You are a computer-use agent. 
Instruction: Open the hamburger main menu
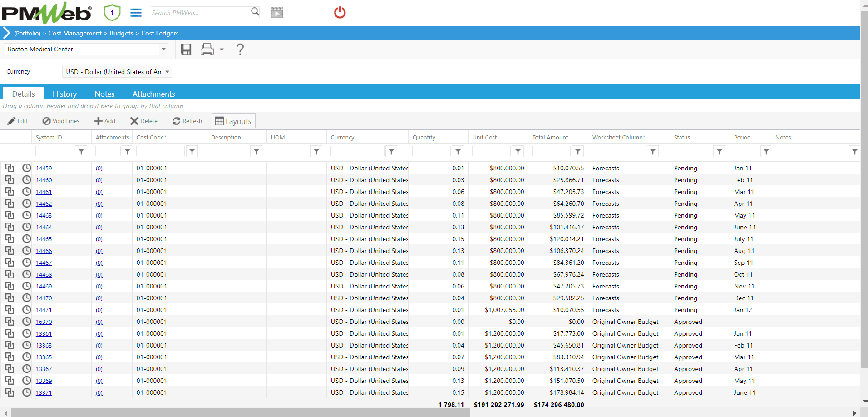136,13
